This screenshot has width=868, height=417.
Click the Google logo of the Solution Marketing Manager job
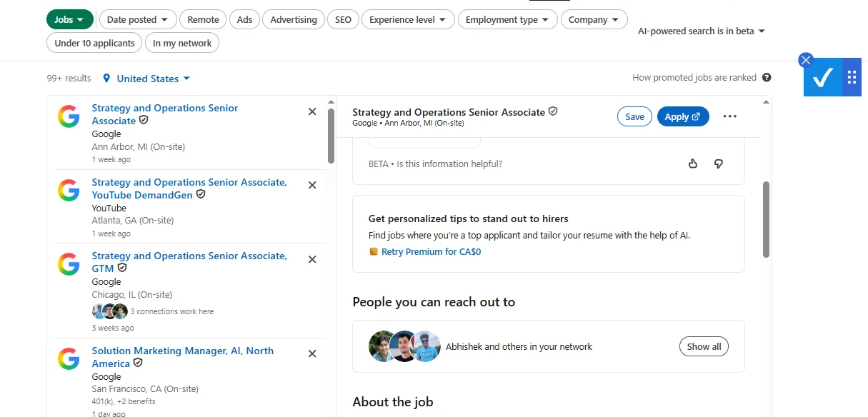pyautogui.click(x=69, y=358)
